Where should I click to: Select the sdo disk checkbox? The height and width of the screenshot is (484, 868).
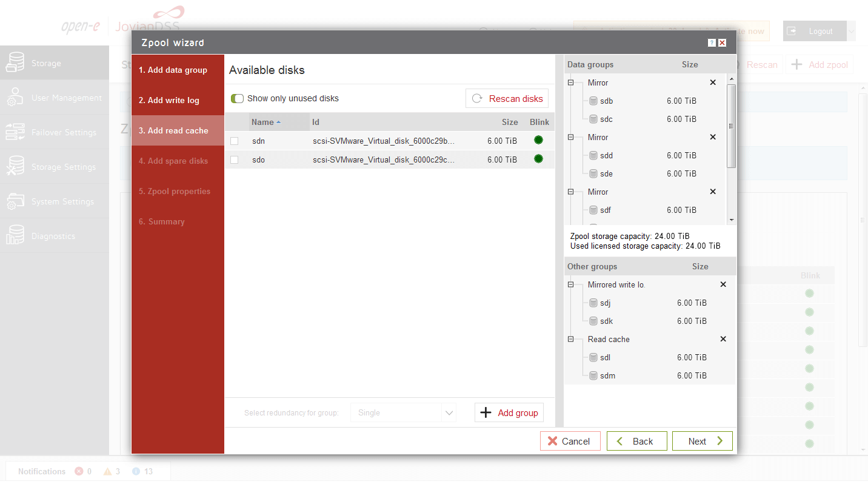tap(234, 160)
